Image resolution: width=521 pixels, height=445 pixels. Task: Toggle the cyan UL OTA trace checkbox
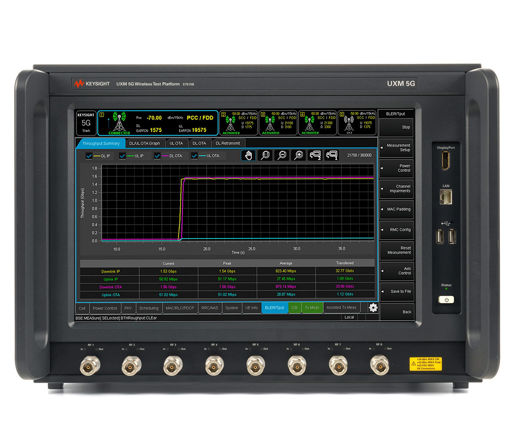click(x=194, y=156)
